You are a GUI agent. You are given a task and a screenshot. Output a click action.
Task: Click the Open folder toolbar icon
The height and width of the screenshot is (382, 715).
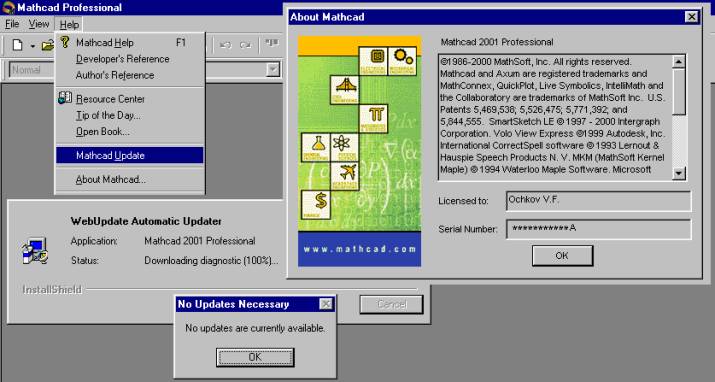click(47, 45)
